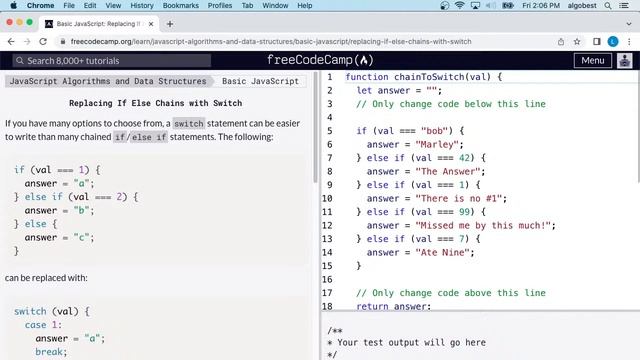Click the inline switch code word

point(189,124)
